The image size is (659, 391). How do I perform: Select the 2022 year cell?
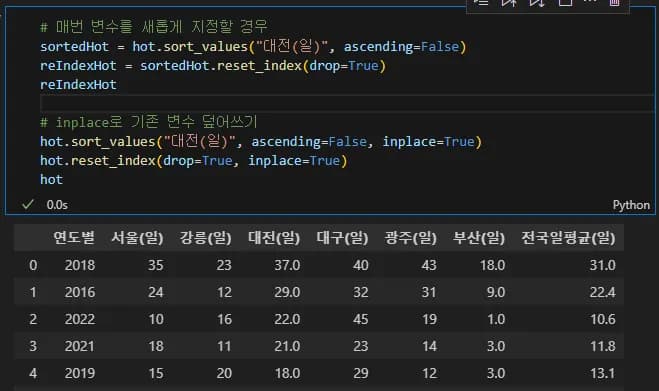coord(80,319)
